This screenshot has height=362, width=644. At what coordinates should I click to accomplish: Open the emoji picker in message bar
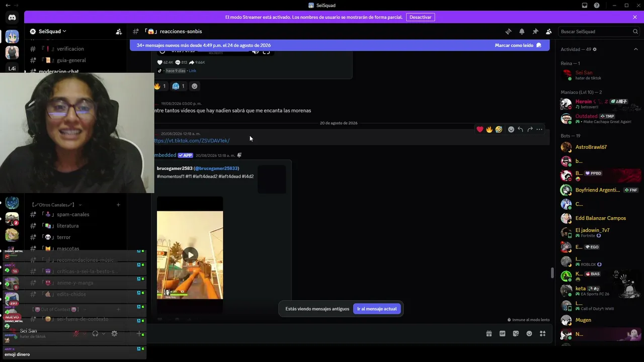click(x=529, y=333)
